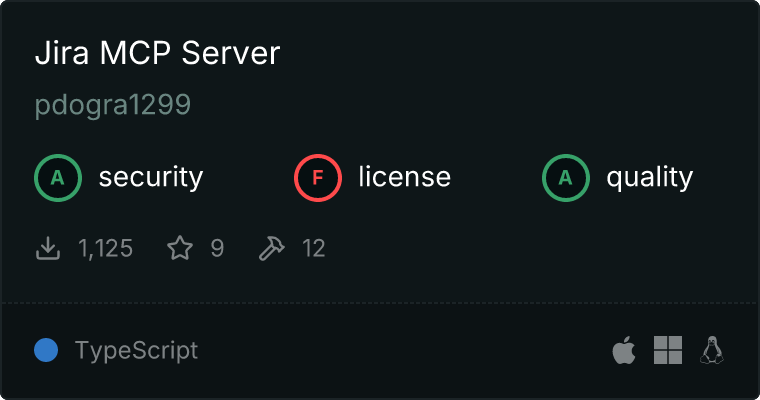Click the blue TypeScript language dot
This screenshot has height=400, width=760.
pos(46,350)
